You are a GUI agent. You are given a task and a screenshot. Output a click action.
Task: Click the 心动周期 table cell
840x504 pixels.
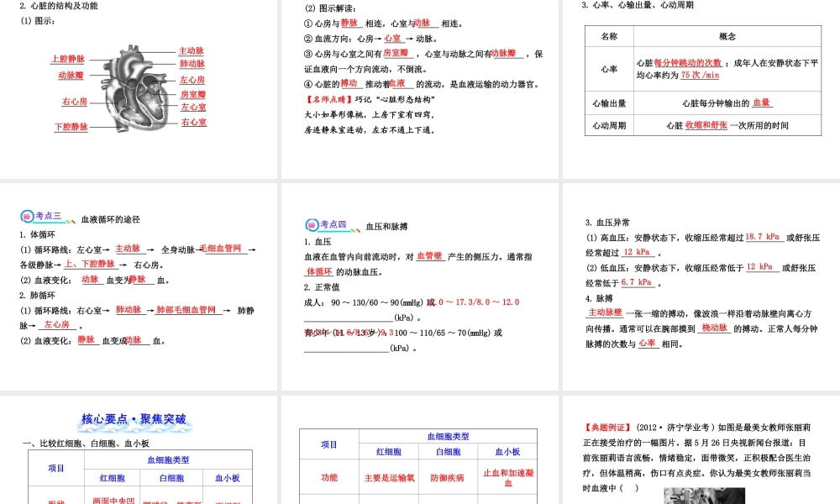click(609, 125)
